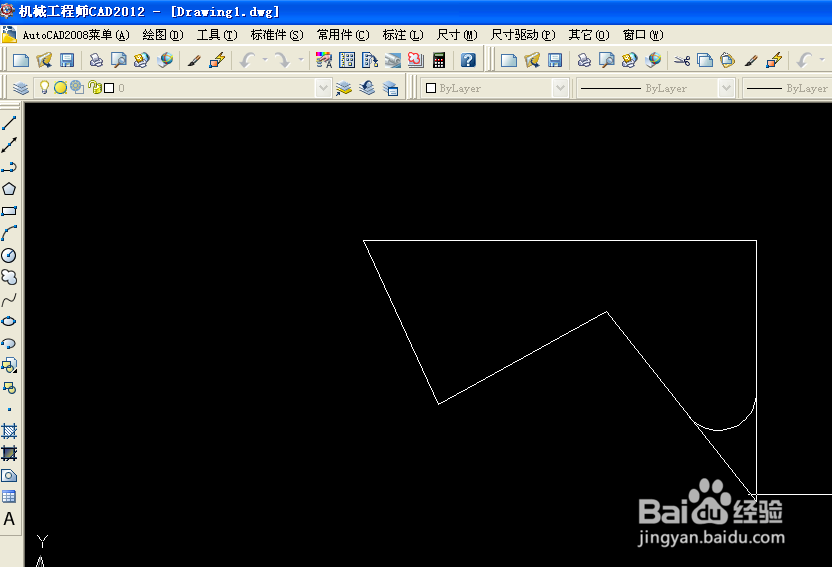Toggle layer on/off light bulb
The height and width of the screenshot is (567, 832).
[45, 88]
